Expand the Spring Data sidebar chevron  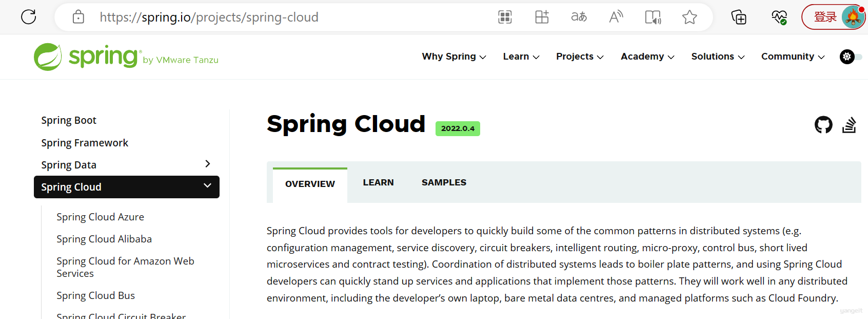208,164
